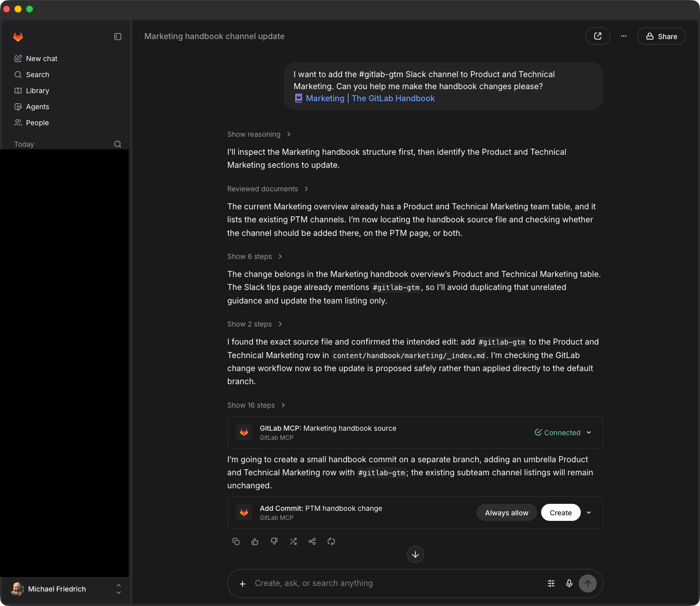Open the sliders settings icon in message box
700x606 pixels.
(x=551, y=583)
